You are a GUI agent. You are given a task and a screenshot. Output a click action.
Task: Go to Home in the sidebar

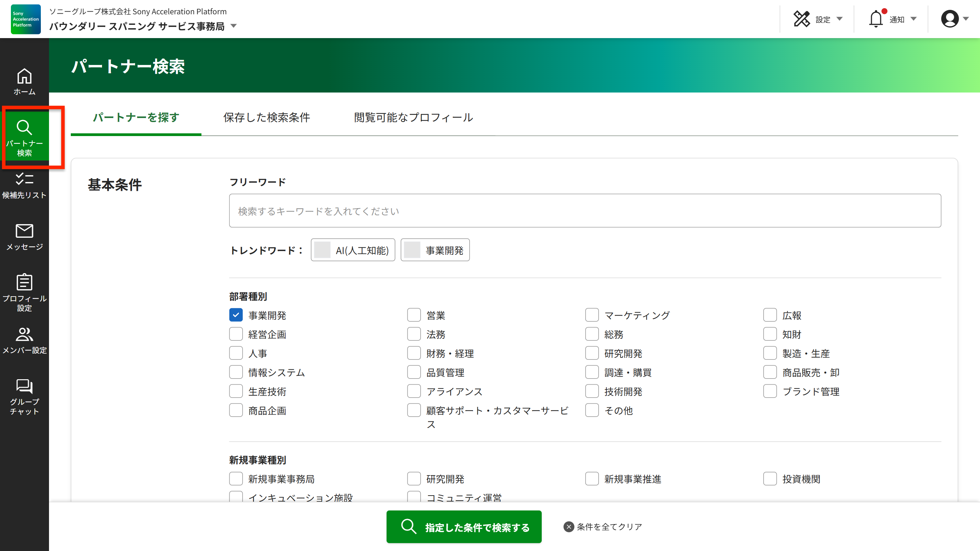coord(24,81)
